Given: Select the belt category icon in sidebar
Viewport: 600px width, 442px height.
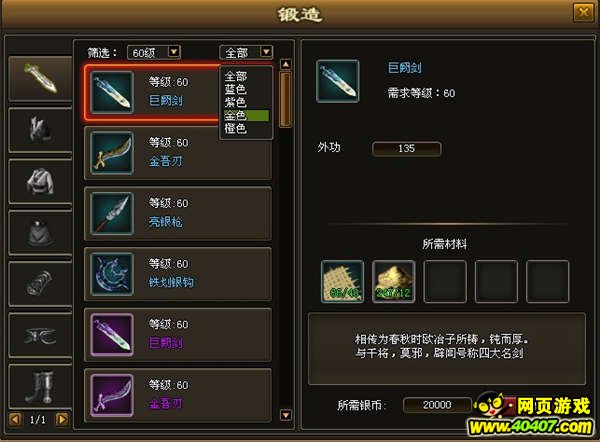Looking at the screenshot, I should [40, 336].
